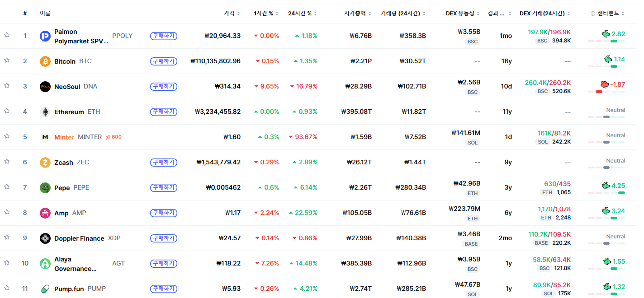Add Bitcoin to watchlist with star
Viewport: 644px width, 298px height.
[x=7, y=61]
